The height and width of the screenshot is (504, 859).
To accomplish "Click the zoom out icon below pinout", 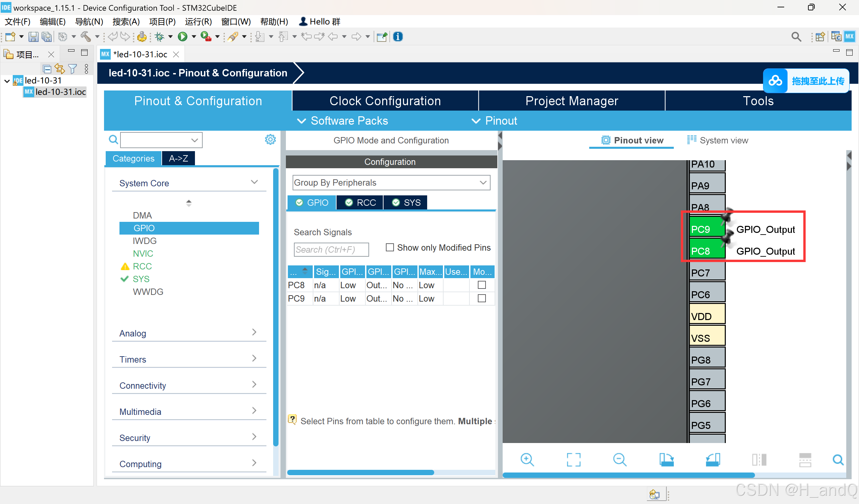I will point(619,460).
